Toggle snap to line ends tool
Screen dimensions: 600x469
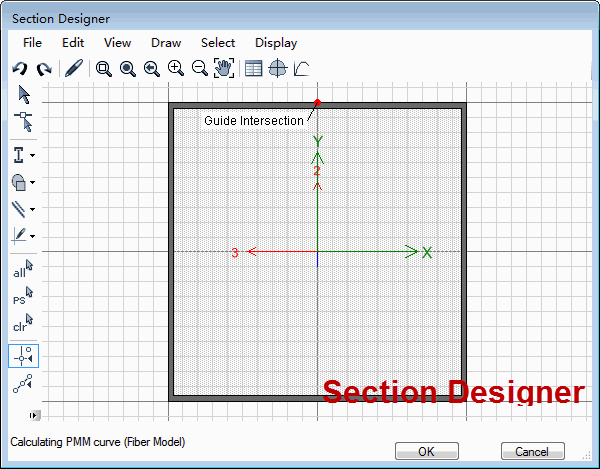23,383
